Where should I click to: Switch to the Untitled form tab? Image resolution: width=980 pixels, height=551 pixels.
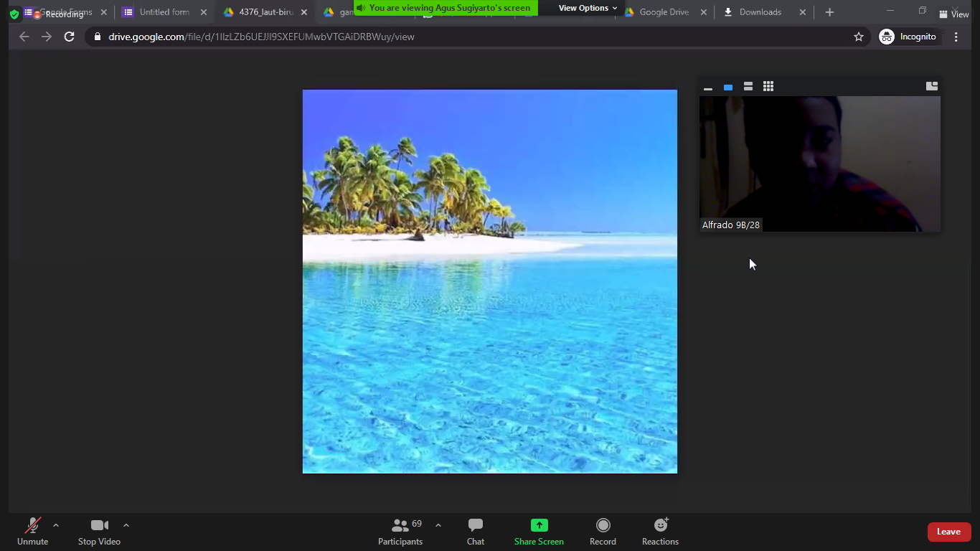click(164, 12)
